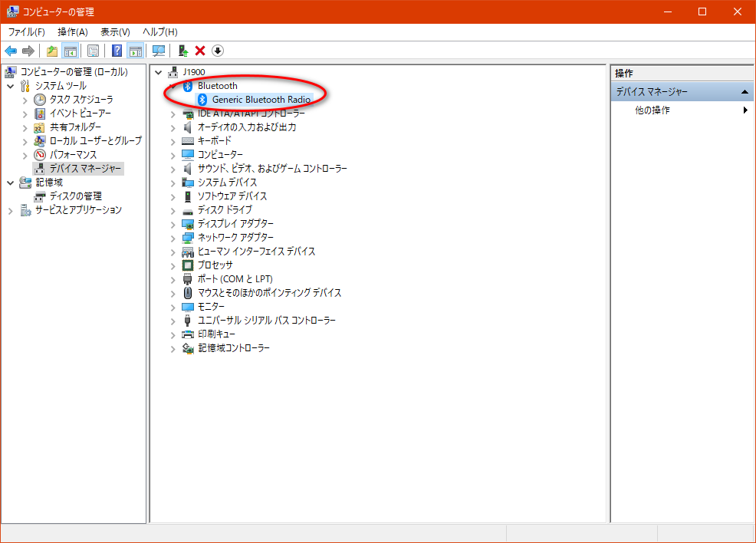The width and height of the screenshot is (756, 543).
Task: Expand the ネットワーク アダプター category
Action: (173, 238)
